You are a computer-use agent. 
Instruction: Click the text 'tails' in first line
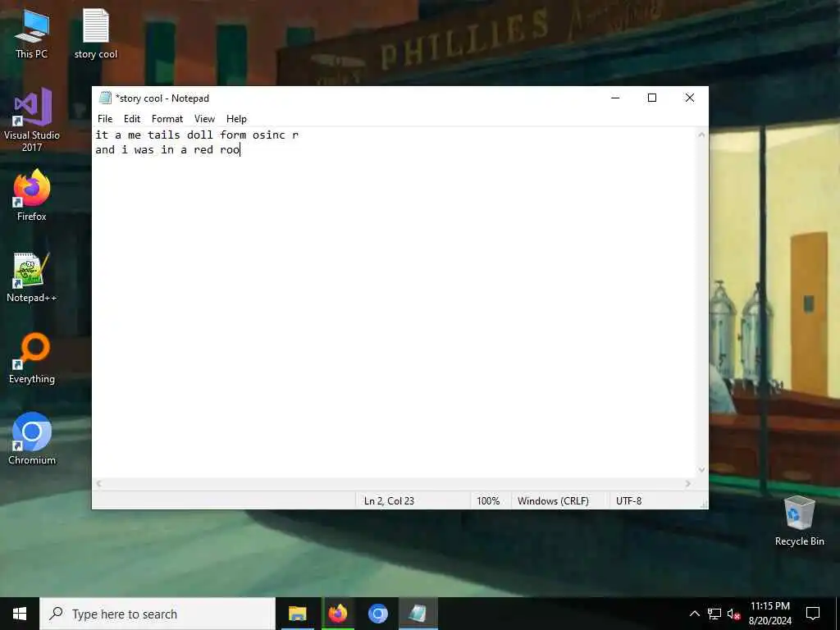164,135
